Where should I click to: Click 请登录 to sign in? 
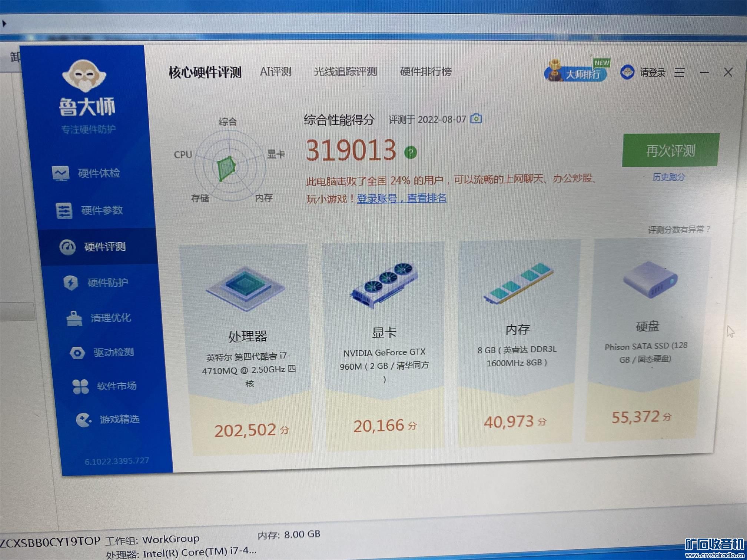[653, 72]
